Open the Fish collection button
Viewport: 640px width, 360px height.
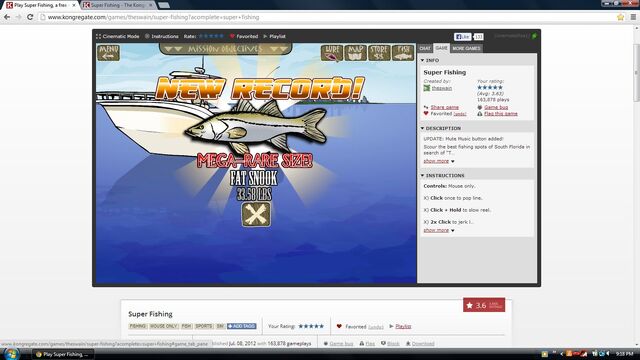(x=403, y=53)
